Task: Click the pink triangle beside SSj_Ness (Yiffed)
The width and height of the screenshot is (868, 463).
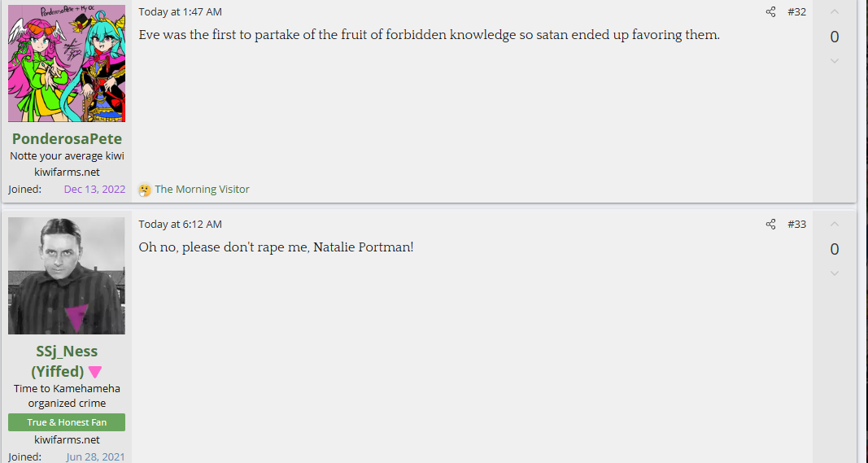Action: tap(95, 372)
